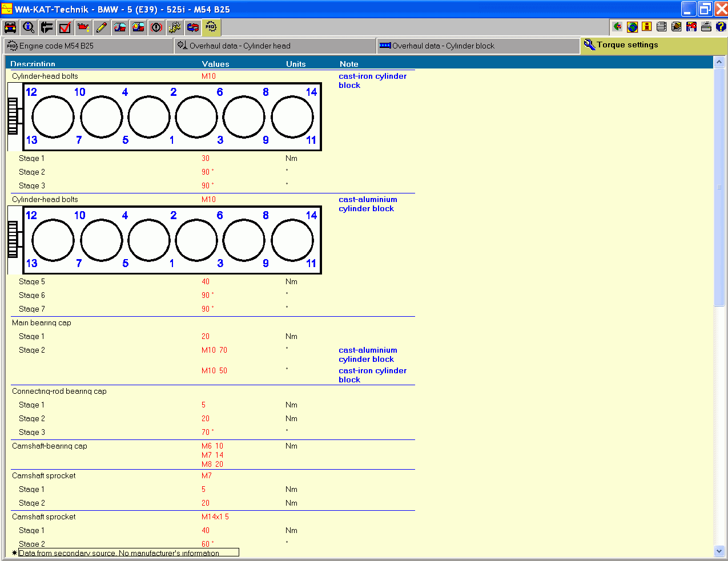Click the 'M10 50' torque value
This screenshot has width=728, height=561.
(x=214, y=371)
